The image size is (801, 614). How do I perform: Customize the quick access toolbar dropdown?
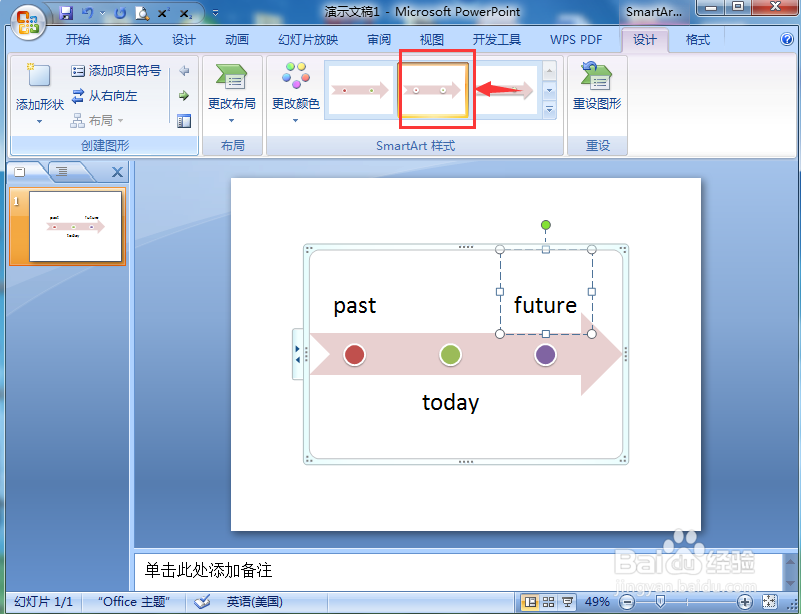pyautogui.click(x=215, y=13)
